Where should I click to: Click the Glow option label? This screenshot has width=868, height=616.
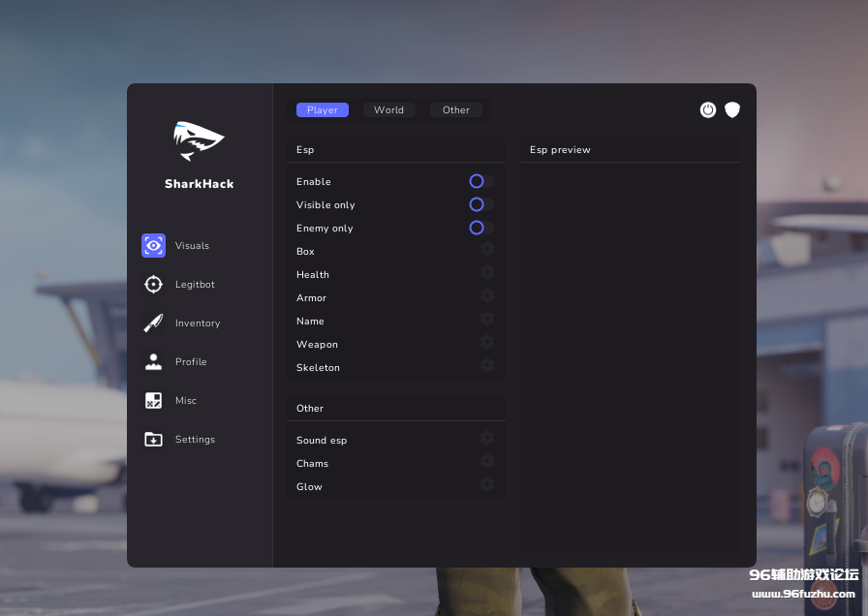pyautogui.click(x=309, y=487)
